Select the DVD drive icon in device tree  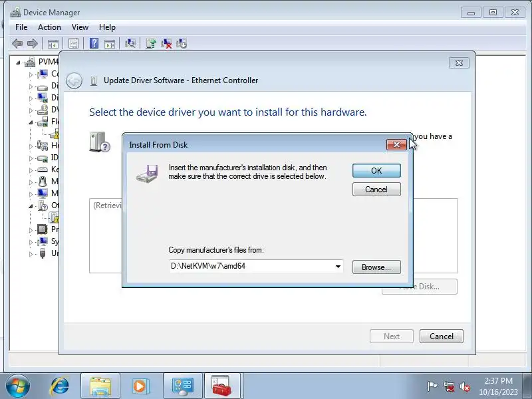click(x=43, y=110)
